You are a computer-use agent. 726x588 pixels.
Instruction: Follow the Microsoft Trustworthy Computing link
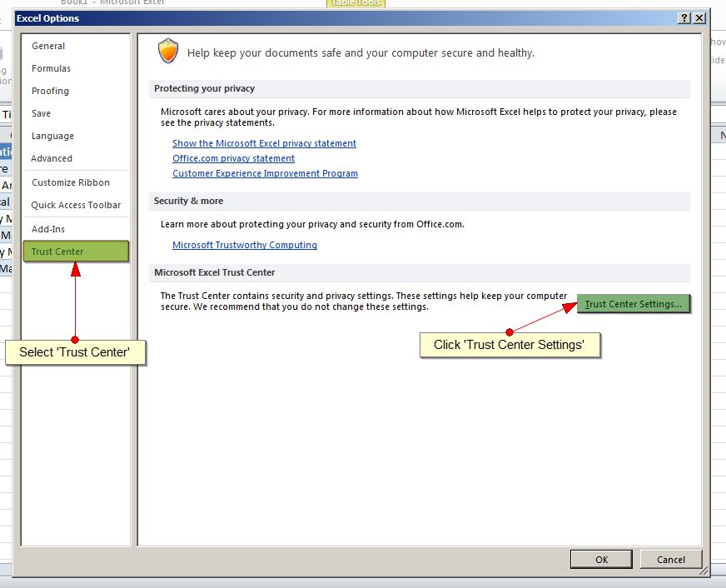(x=245, y=245)
